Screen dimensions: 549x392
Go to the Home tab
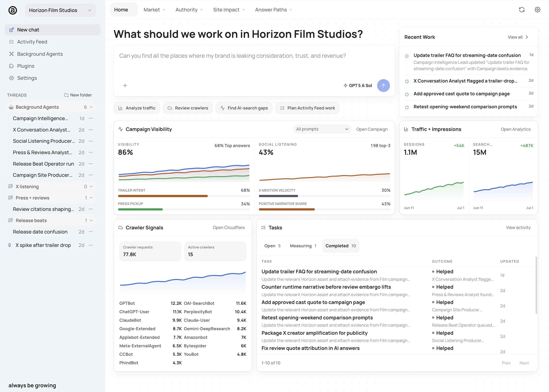124,10
